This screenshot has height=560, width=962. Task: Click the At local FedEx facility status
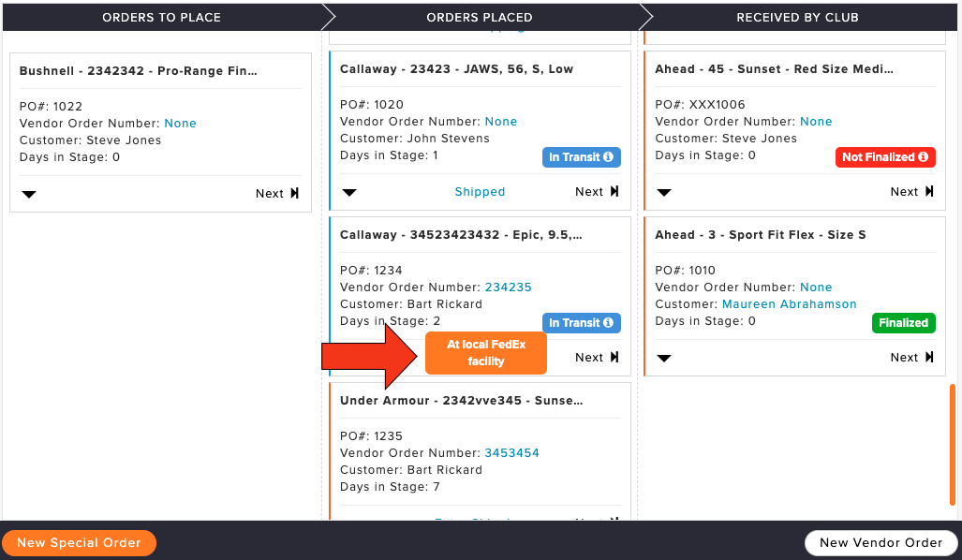click(486, 353)
